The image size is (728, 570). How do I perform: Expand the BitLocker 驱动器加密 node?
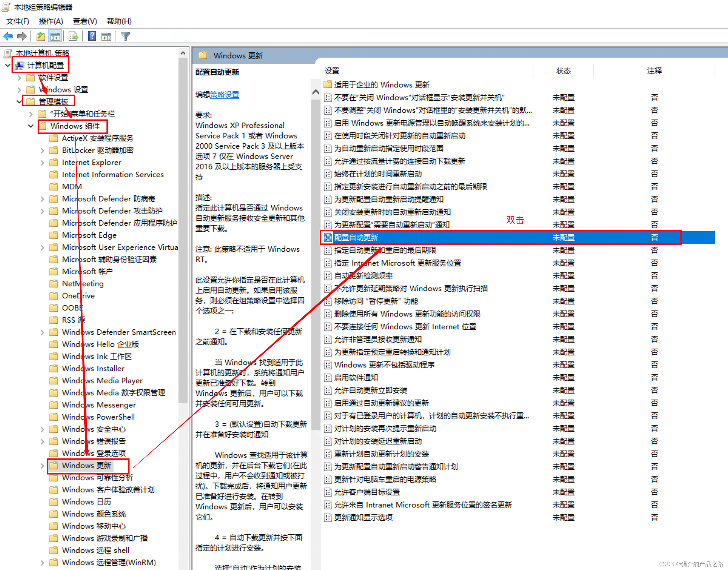point(42,150)
